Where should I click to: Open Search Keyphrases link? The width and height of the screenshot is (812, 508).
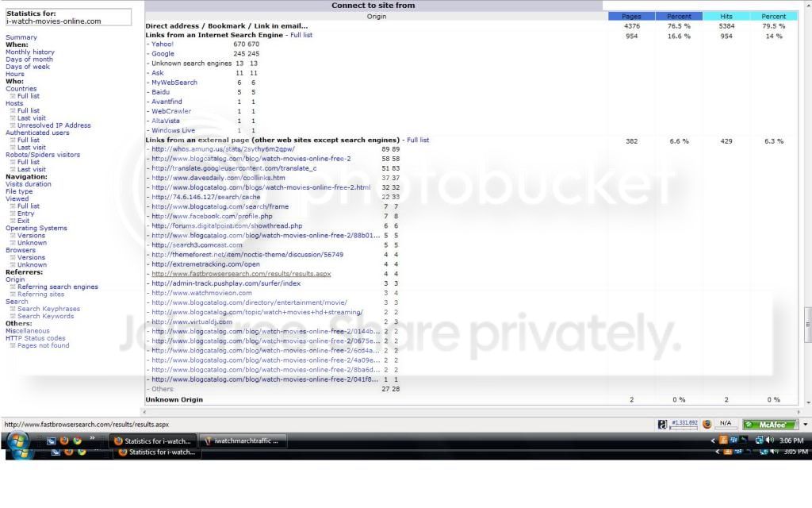click(x=48, y=309)
